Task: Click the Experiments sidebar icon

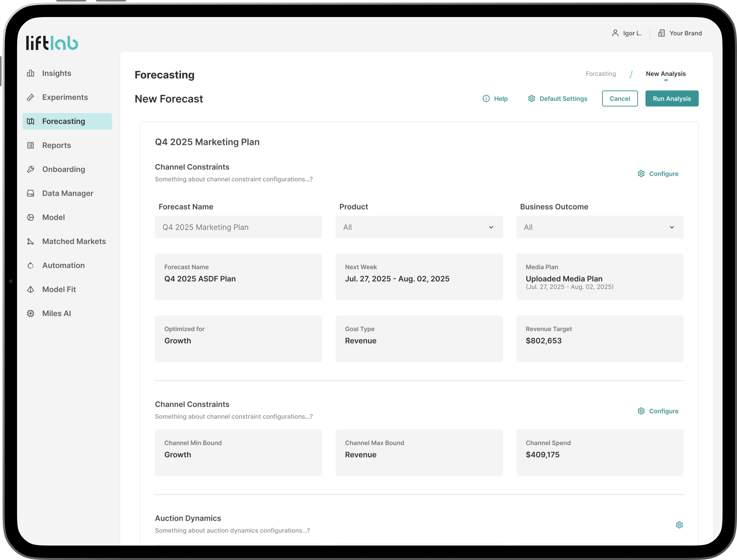Action: 31,97
